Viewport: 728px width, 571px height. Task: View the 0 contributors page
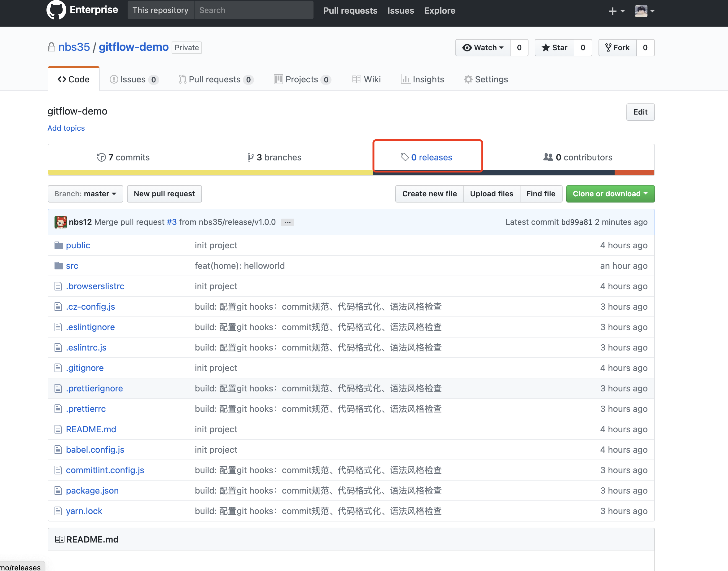click(578, 157)
